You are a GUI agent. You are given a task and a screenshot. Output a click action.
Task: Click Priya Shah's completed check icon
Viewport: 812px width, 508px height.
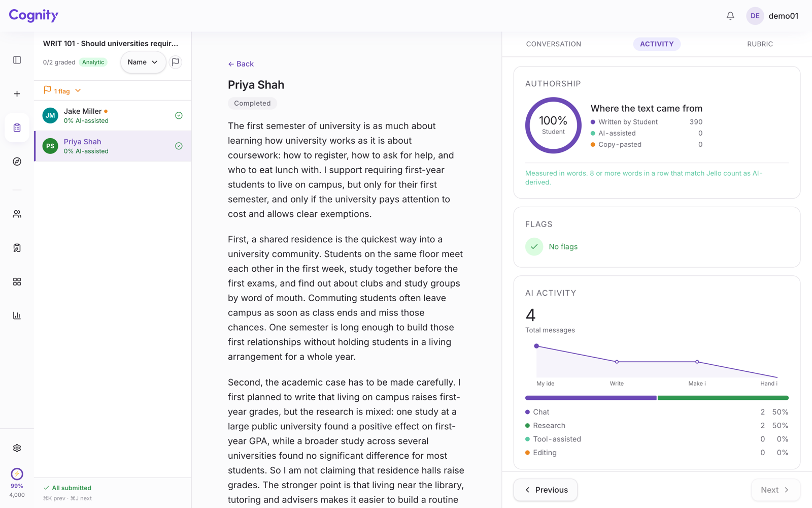(179, 146)
